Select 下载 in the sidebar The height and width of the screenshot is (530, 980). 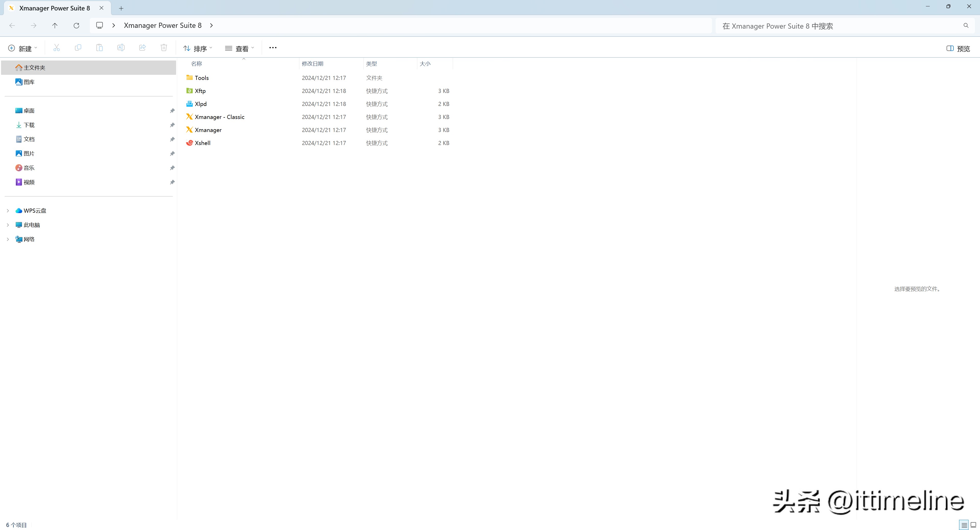pyautogui.click(x=29, y=125)
